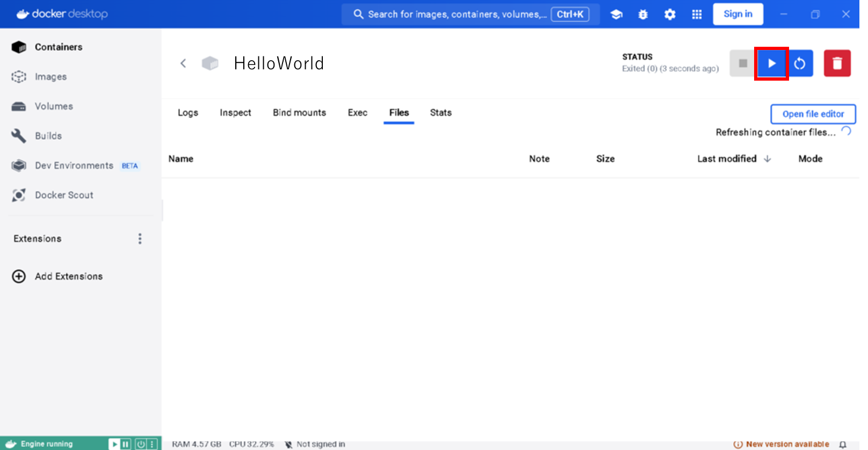Click the engine power button icon
Image resolution: width=868 pixels, height=450 pixels.
coord(140,444)
